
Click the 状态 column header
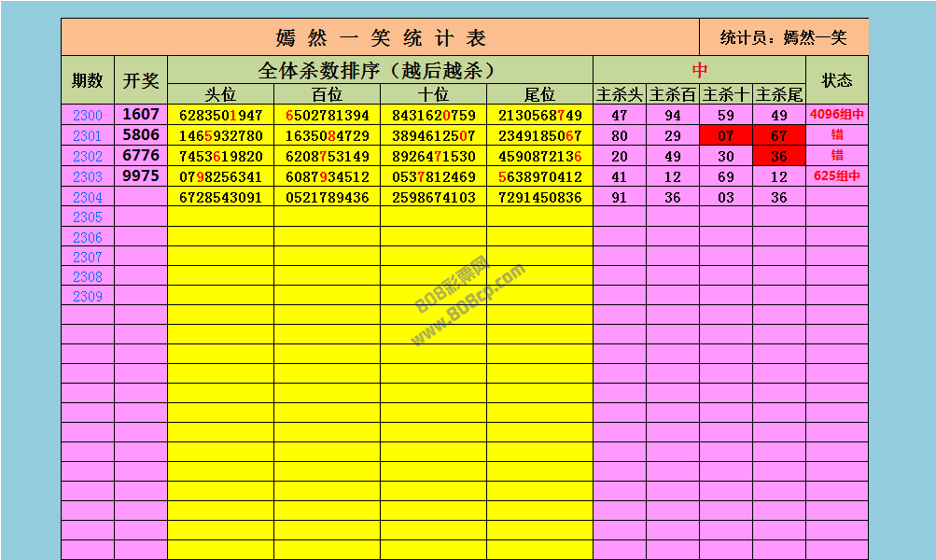tap(836, 80)
